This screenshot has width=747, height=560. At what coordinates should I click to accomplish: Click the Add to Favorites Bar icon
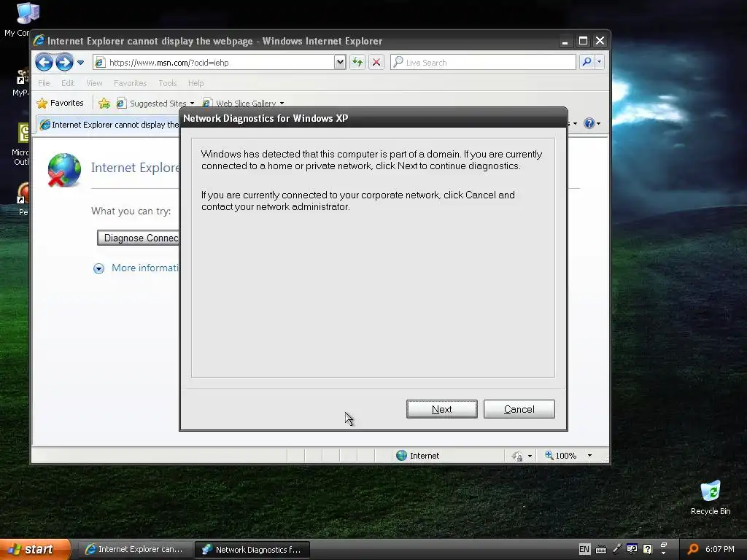[104, 103]
